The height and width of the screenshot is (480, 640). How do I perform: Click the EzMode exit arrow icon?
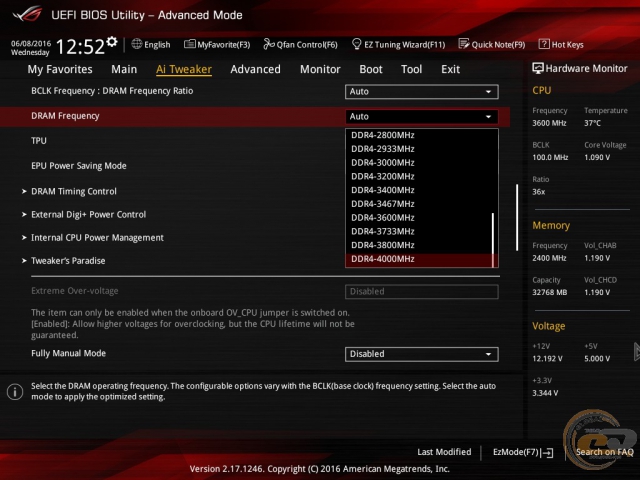(x=547, y=453)
